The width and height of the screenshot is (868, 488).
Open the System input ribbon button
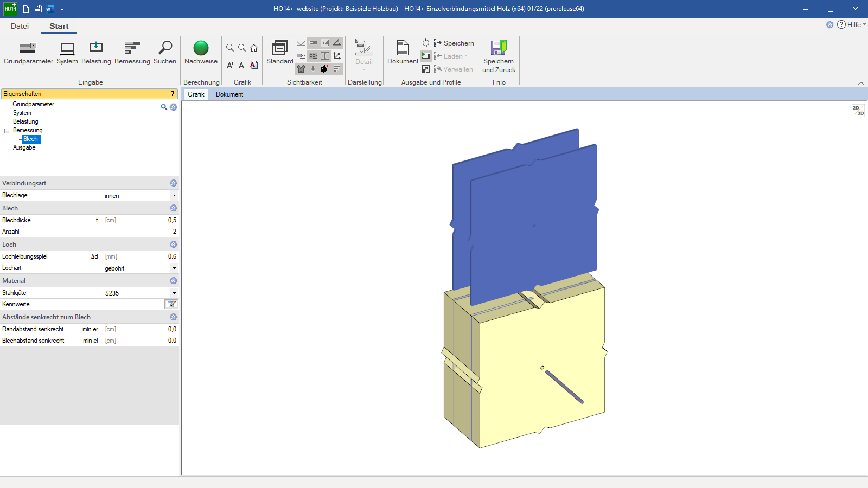coord(67,53)
